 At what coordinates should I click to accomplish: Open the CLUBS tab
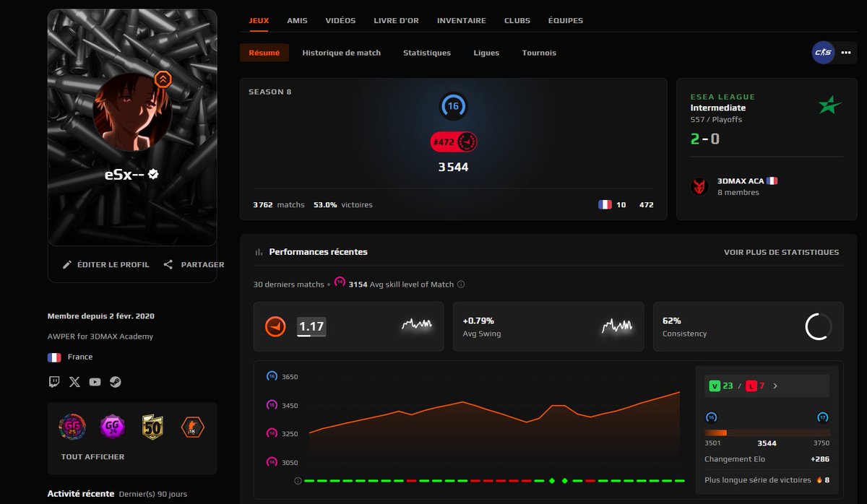tap(517, 21)
